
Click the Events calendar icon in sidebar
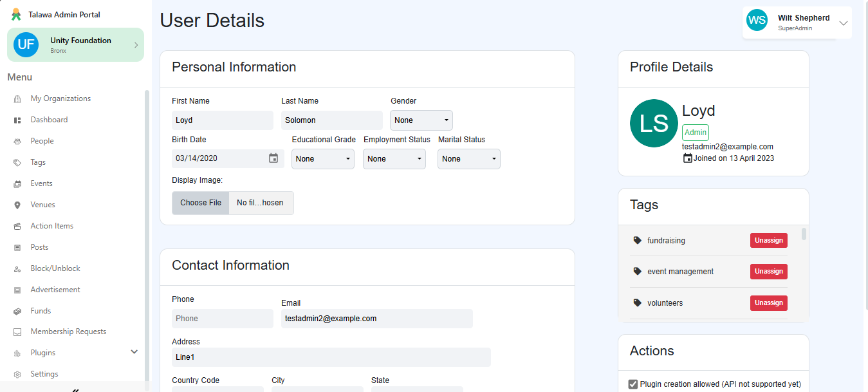point(17,184)
